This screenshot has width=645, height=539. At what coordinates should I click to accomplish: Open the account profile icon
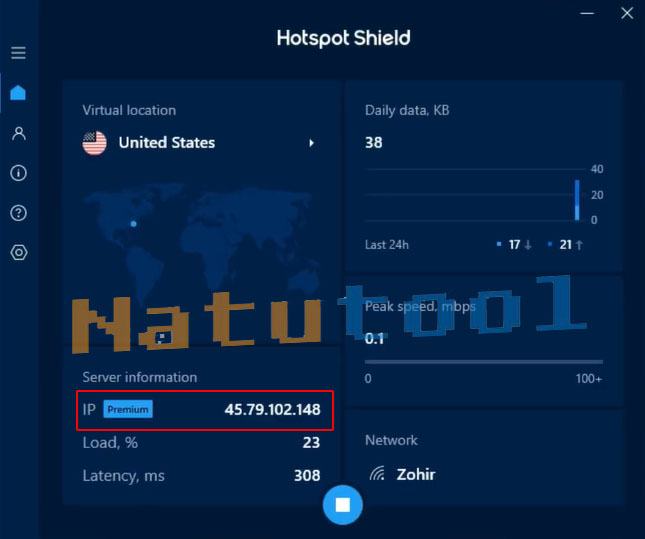coord(19,133)
